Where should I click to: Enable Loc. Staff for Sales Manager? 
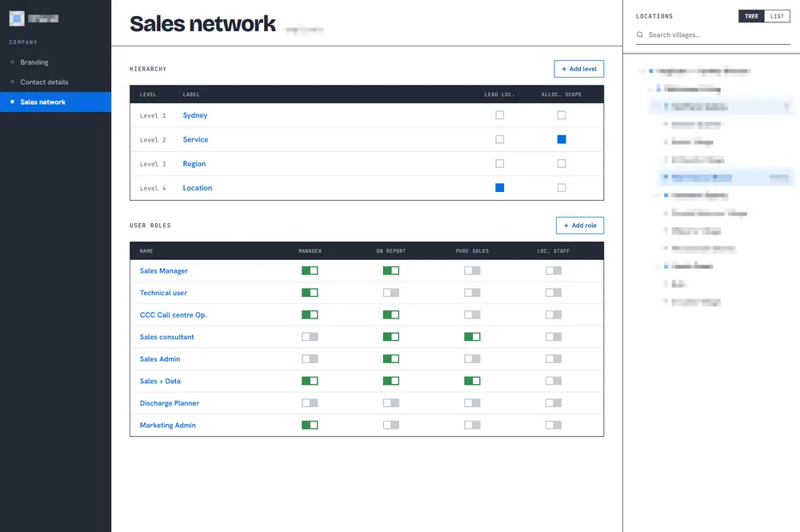pyautogui.click(x=554, y=271)
